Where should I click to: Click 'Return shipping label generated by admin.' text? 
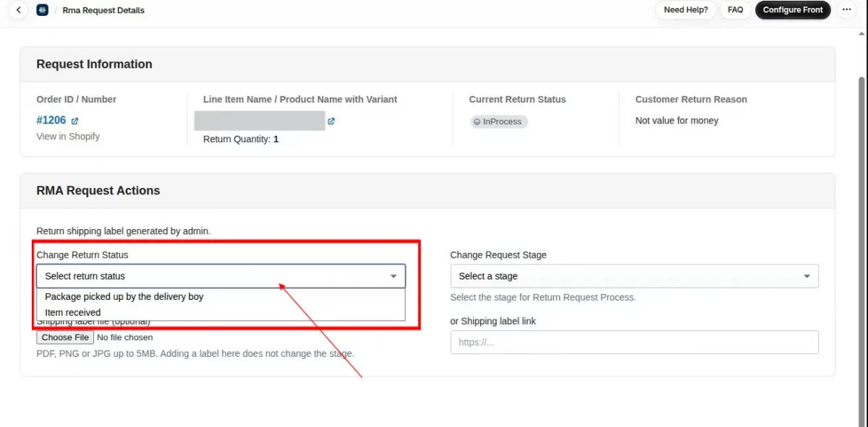pyautogui.click(x=124, y=231)
